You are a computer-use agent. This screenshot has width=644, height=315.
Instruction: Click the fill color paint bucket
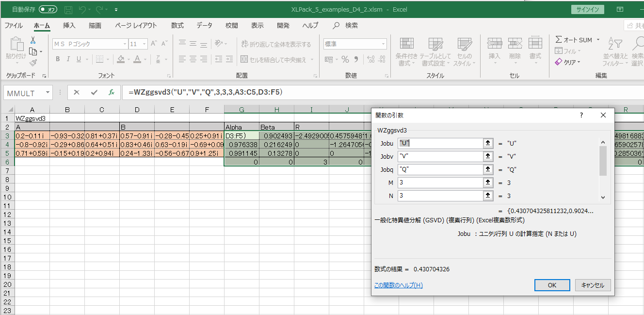pos(121,59)
